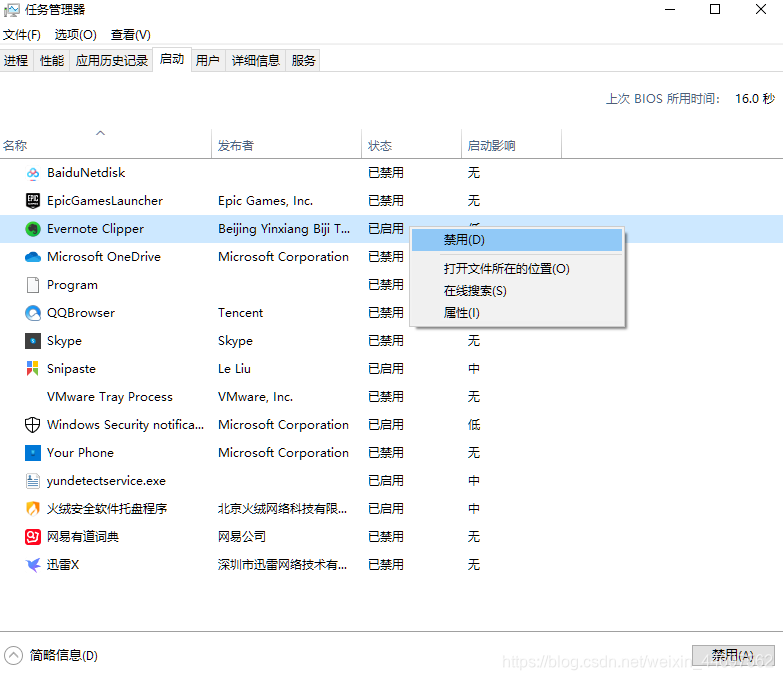This screenshot has height=680, width=783.
Task: Click the QQBrowser icon
Action: (x=32, y=313)
